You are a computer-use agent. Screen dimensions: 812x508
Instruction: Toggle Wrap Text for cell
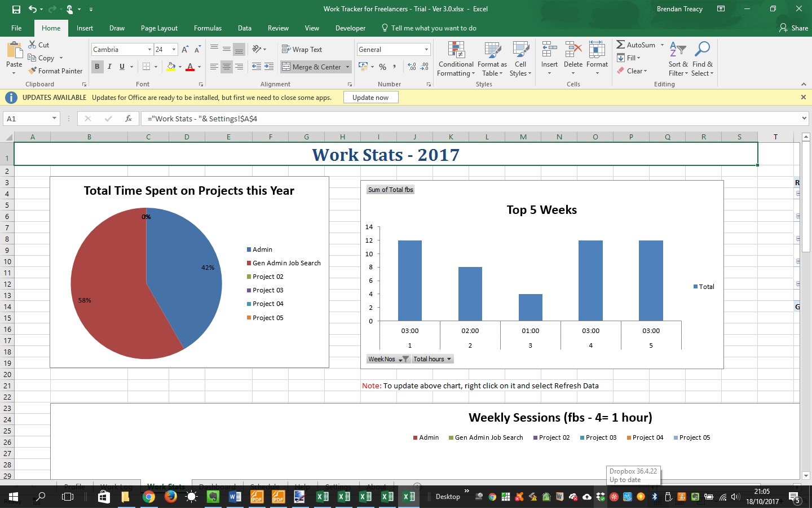[x=302, y=50]
